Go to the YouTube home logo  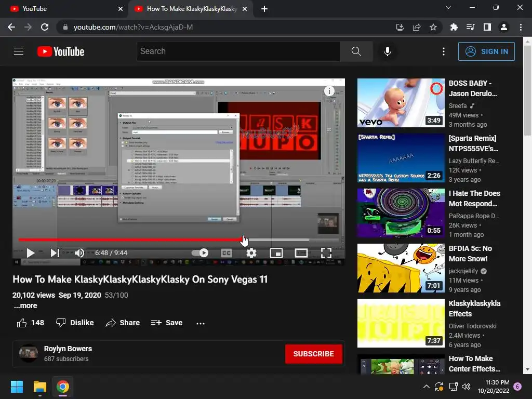point(61,51)
